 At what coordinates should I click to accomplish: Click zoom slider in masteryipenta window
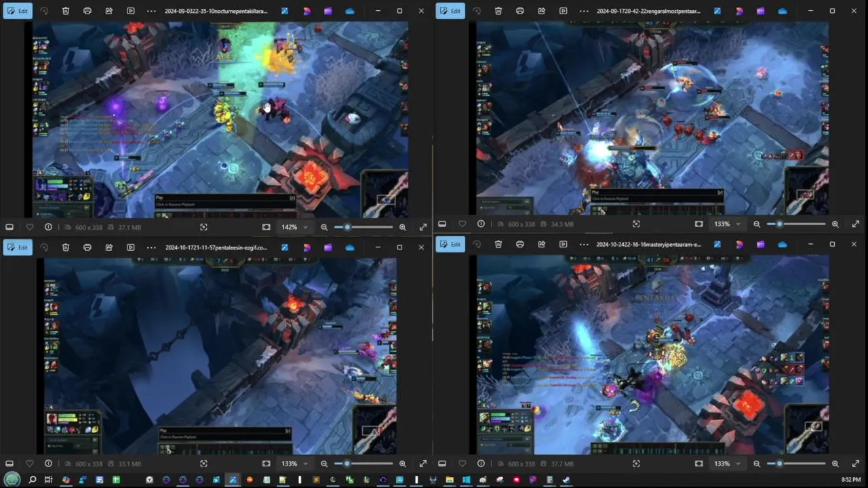(796, 464)
